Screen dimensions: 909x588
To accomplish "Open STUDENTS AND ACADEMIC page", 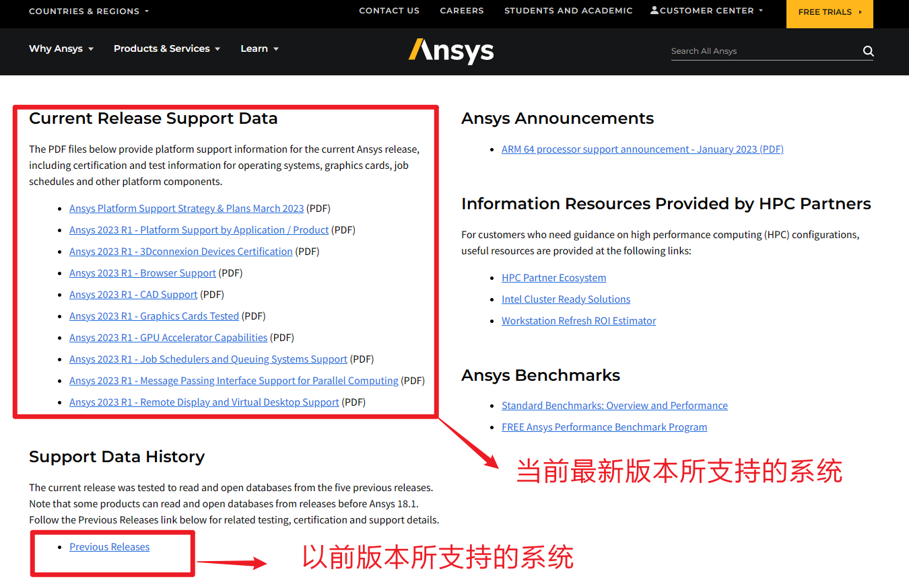I will (568, 10).
